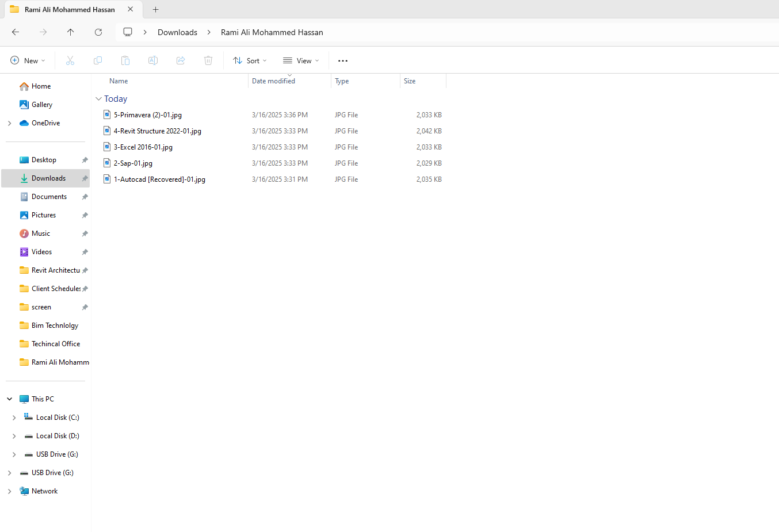The width and height of the screenshot is (779, 532).
Task: Expand the Network tree node
Action: [9, 491]
